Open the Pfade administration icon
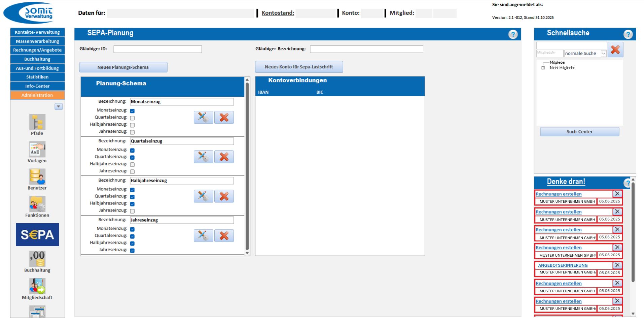The image size is (644, 324). [37, 123]
